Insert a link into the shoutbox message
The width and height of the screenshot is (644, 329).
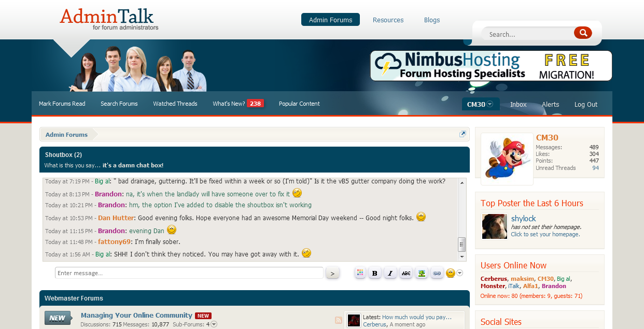click(x=437, y=273)
